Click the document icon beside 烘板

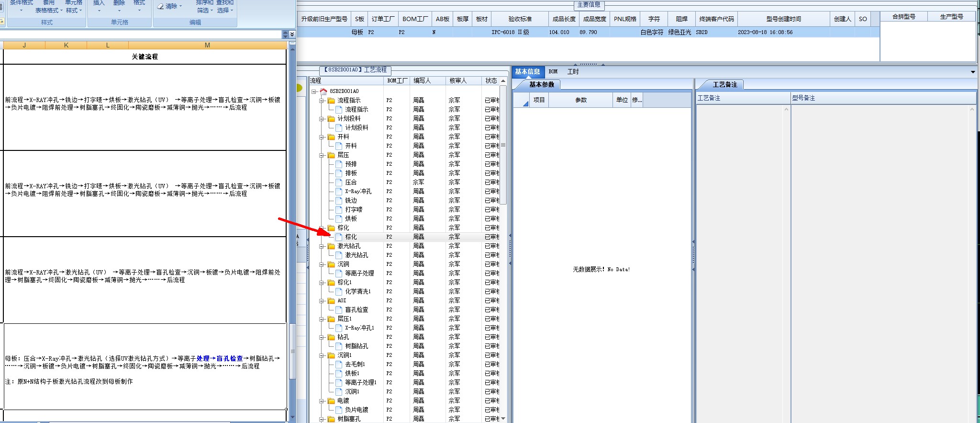(x=339, y=218)
